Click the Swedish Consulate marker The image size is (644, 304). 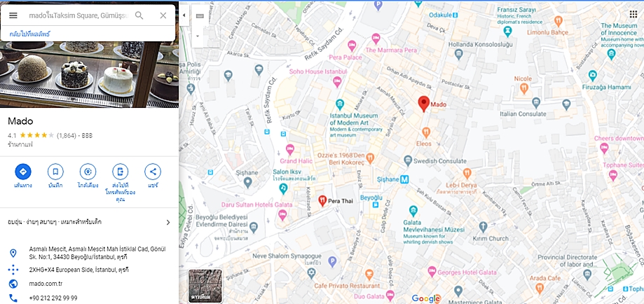(x=407, y=160)
